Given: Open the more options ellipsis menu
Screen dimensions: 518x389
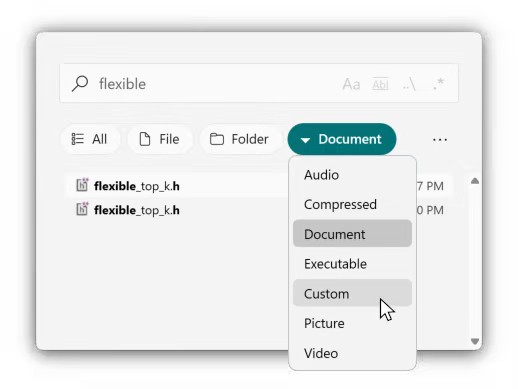Looking at the screenshot, I should point(440,140).
